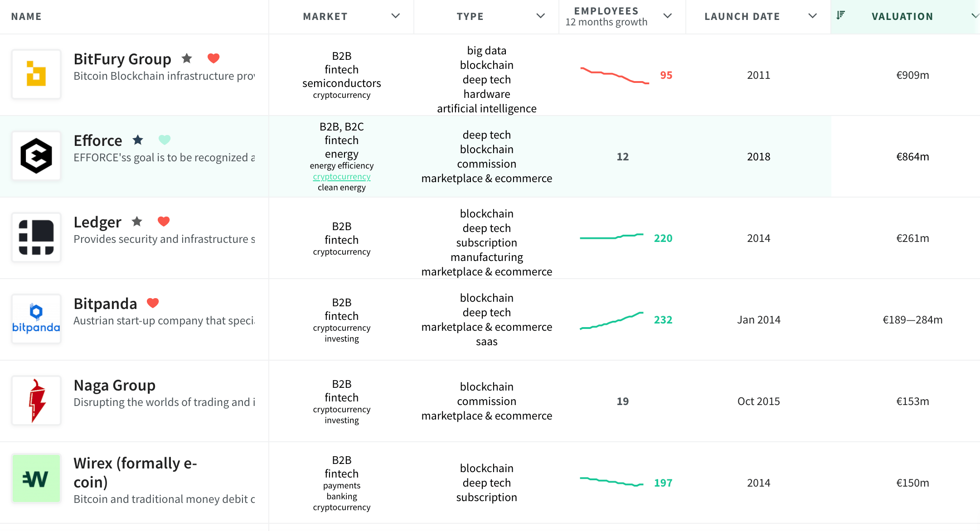980x531 pixels.
Task: Expand the Type column filter dropdown
Action: (540, 16)
